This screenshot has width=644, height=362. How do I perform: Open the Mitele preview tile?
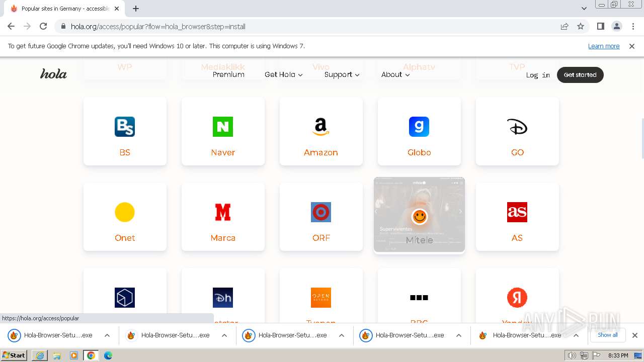(x=419, y=215)
